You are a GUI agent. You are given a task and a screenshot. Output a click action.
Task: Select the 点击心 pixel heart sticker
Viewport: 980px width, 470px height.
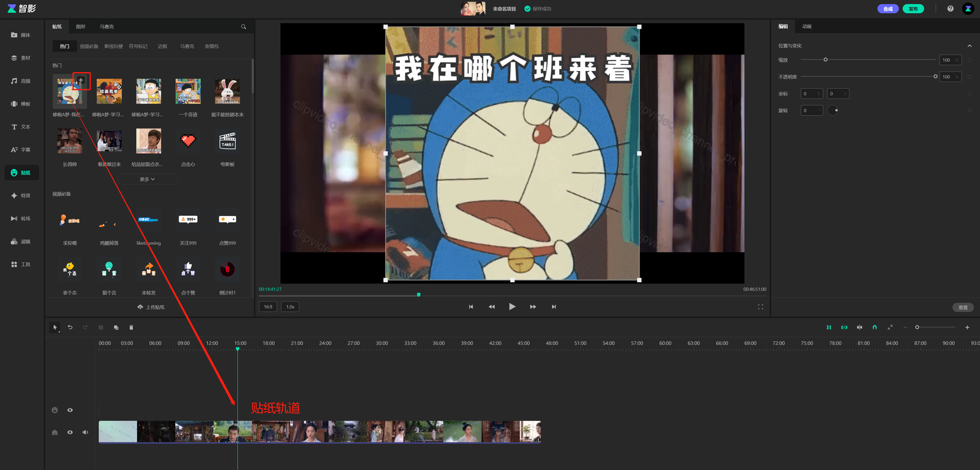(188, 141)
